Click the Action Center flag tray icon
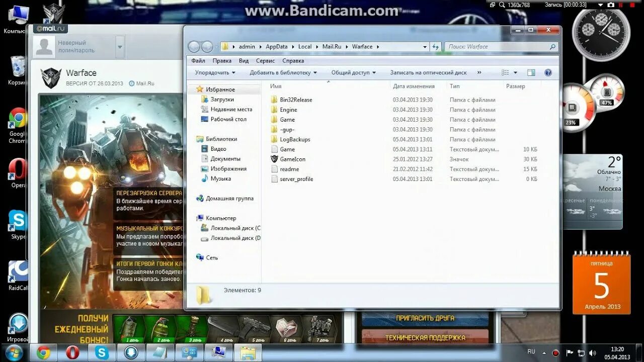The image size is (644, 362). point(570,353)
